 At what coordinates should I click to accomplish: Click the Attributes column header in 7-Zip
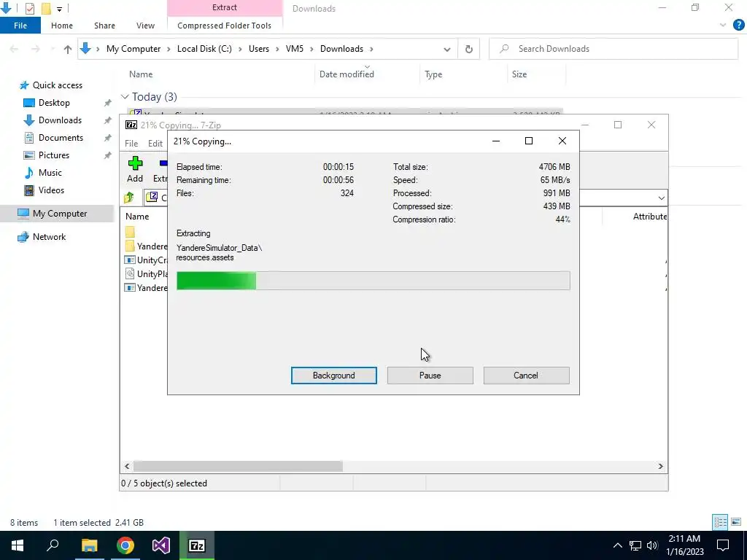[650, 216]
